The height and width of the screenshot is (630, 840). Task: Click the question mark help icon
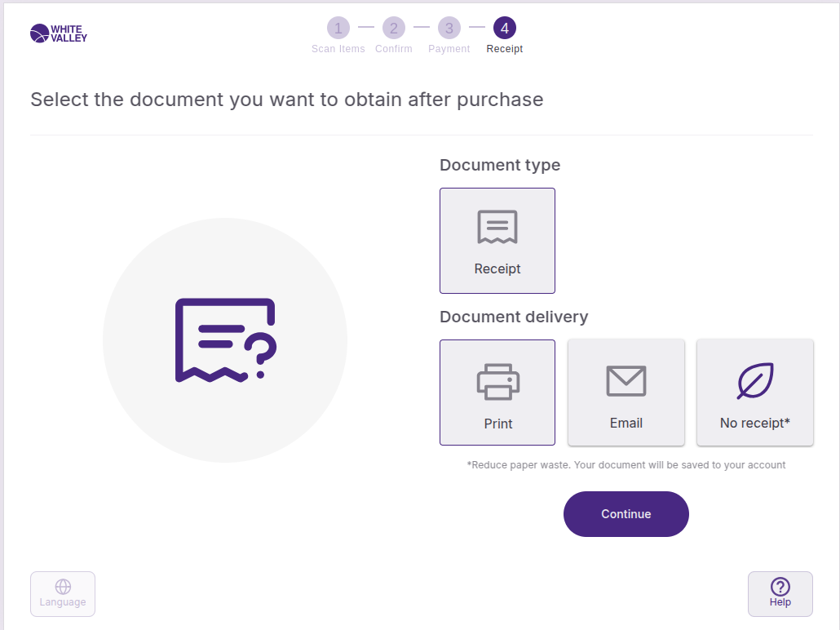point(780,586)
